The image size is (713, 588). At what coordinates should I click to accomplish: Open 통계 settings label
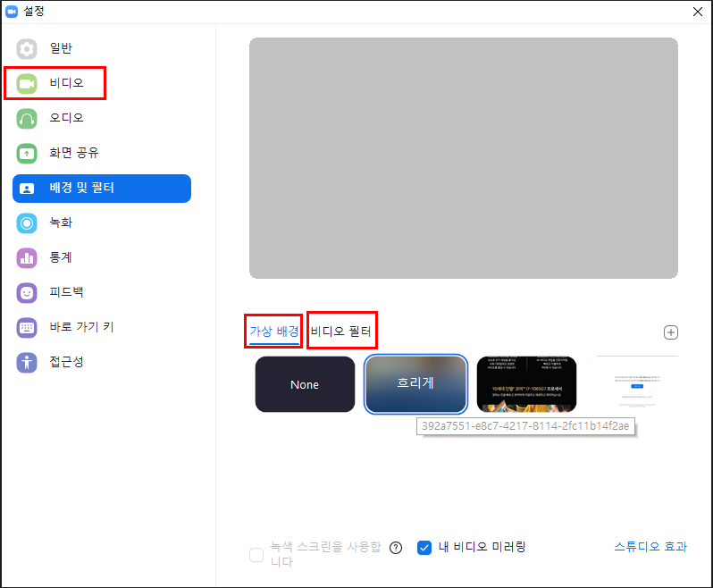pos(61,257)
